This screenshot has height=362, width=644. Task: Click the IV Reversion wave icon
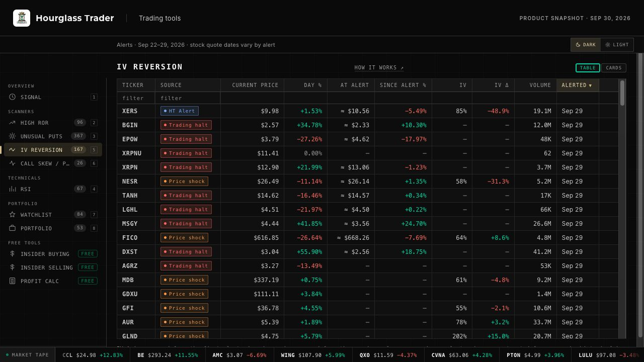13,150
